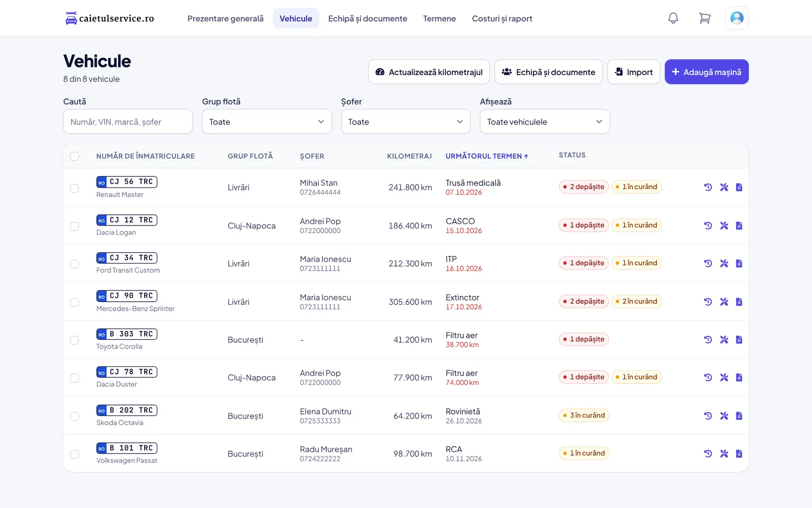The height and width of the screenshot is (508, 812).
Task: Open history icon for CJ 56 TRC
Action: click(708, 187)
